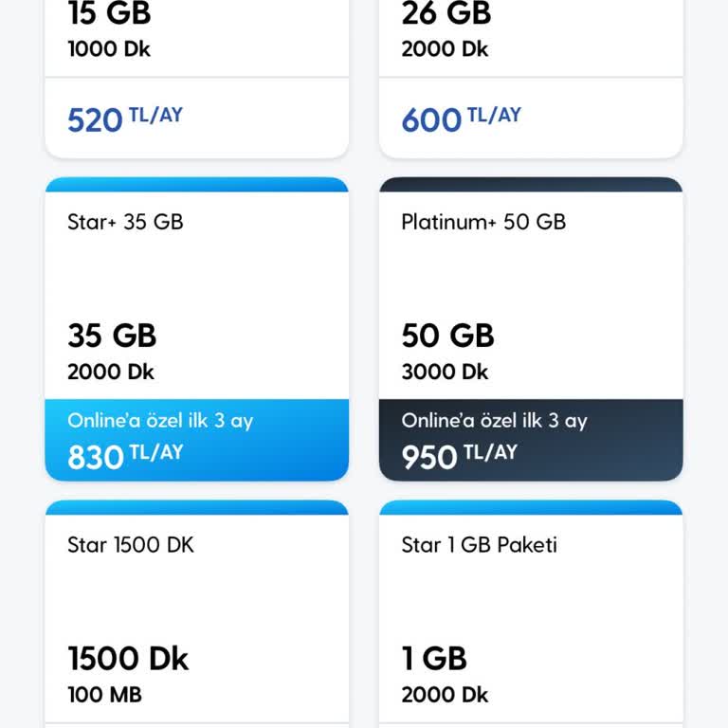Select the Star 1 GB Paketi title
This screenshot has height=728, width=728.
(479, 545)
